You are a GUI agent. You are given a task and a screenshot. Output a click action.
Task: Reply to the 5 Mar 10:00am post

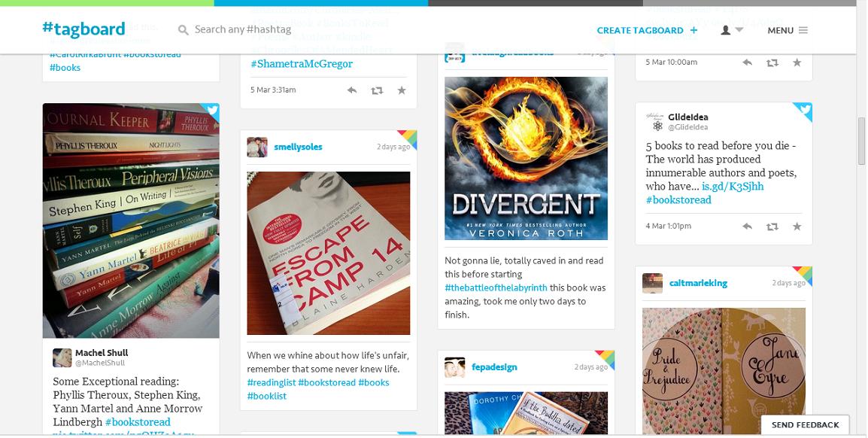tap(748, 62)
